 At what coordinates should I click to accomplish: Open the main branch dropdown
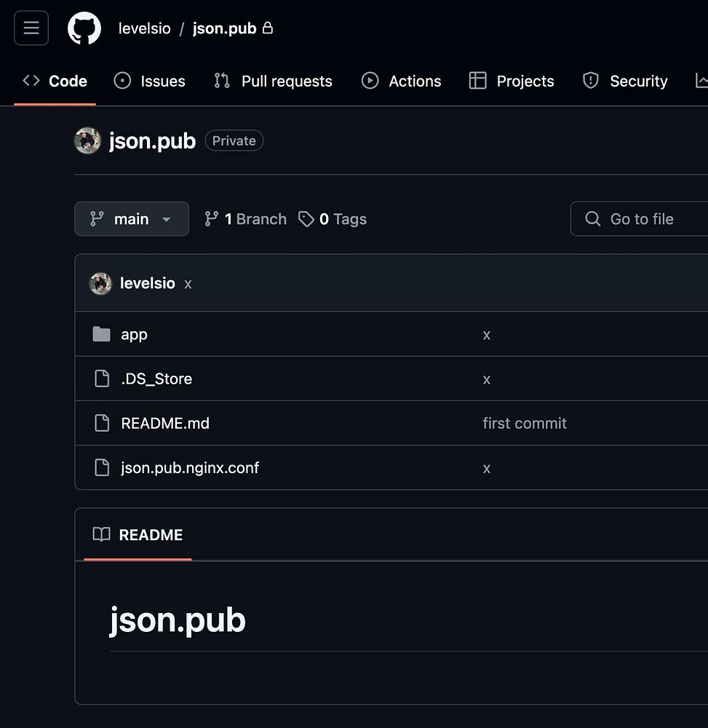[x=132, y=218]
